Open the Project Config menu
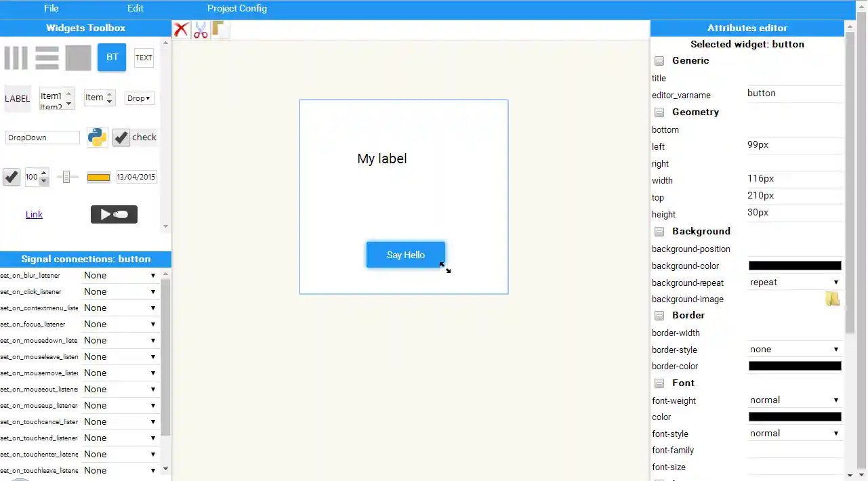Image resolution: width=868 pixels, height=481 pixels. tap(236, 8)
